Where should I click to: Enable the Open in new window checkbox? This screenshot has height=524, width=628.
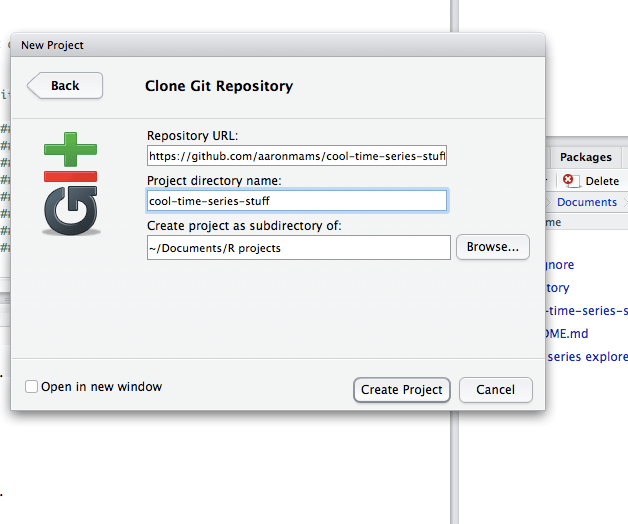[x=32, y=387]
